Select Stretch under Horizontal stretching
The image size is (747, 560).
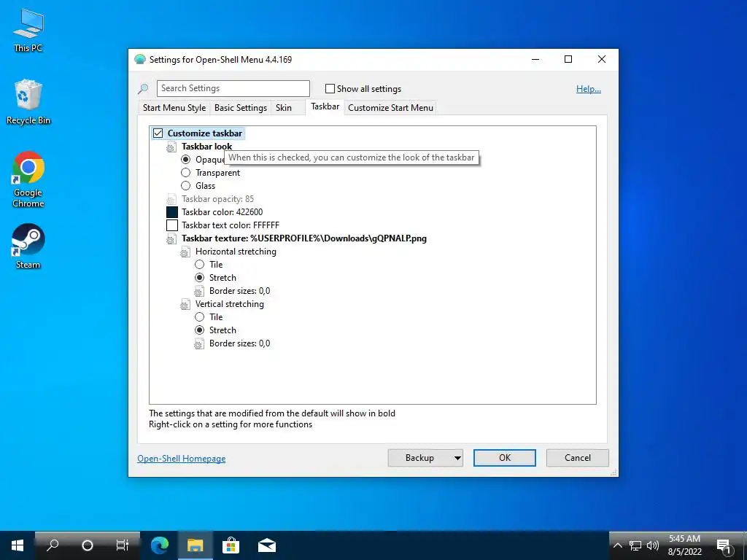tap(200, 278)
